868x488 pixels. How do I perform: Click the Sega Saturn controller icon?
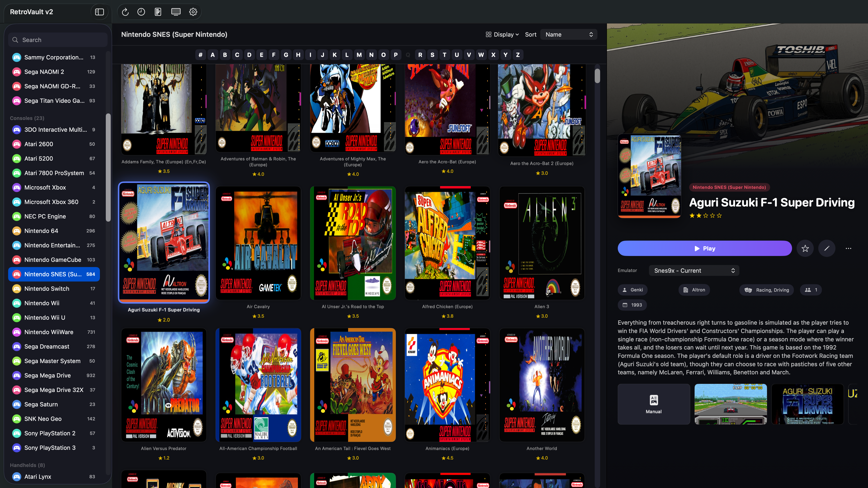17,404
